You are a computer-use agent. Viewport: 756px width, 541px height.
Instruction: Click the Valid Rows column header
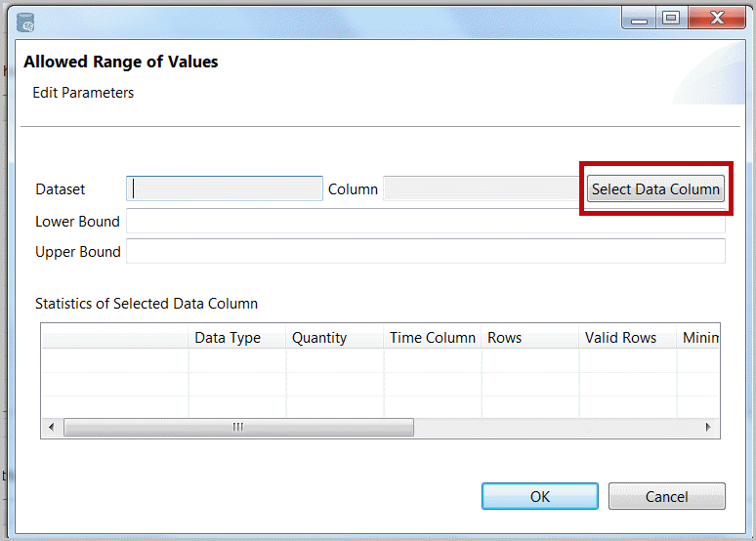(627, 338)
